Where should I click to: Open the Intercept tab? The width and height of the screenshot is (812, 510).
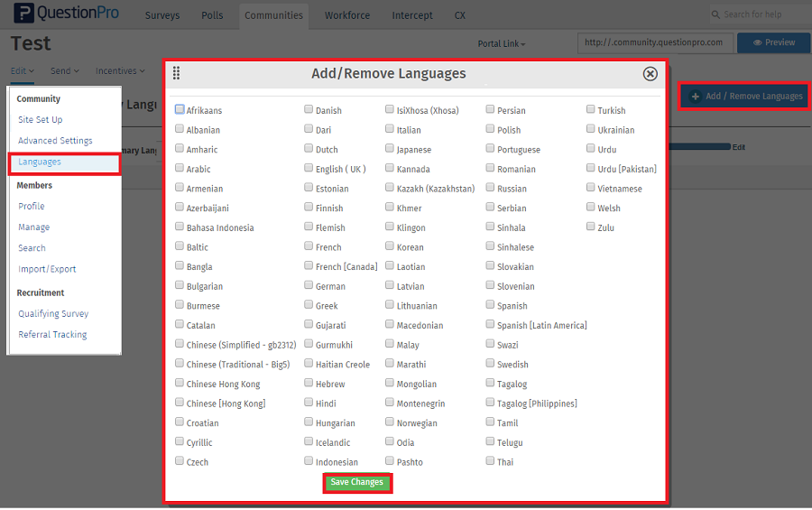coord(412,15)
